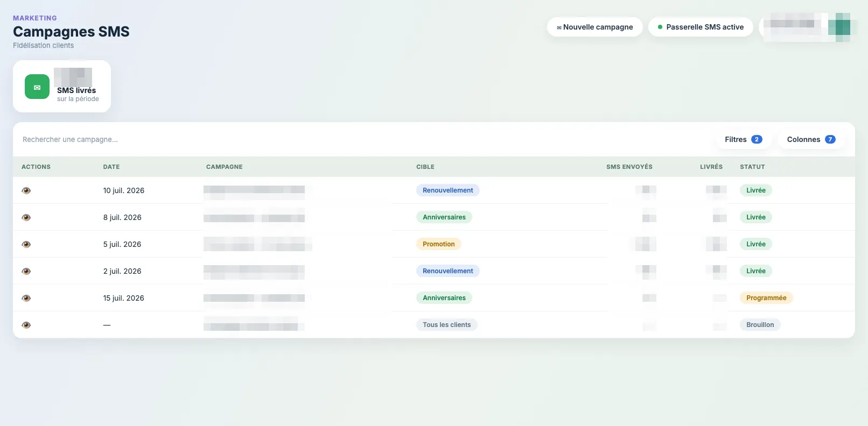Image resolution: width=868 pixels, height=426 pixels.
Task: Open the Filtres dropdown
Action: pyautogui.click(x=743, y=139)
